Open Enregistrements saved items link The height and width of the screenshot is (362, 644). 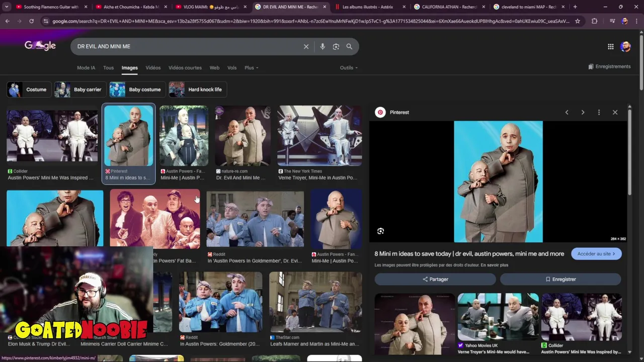[609, 66]
